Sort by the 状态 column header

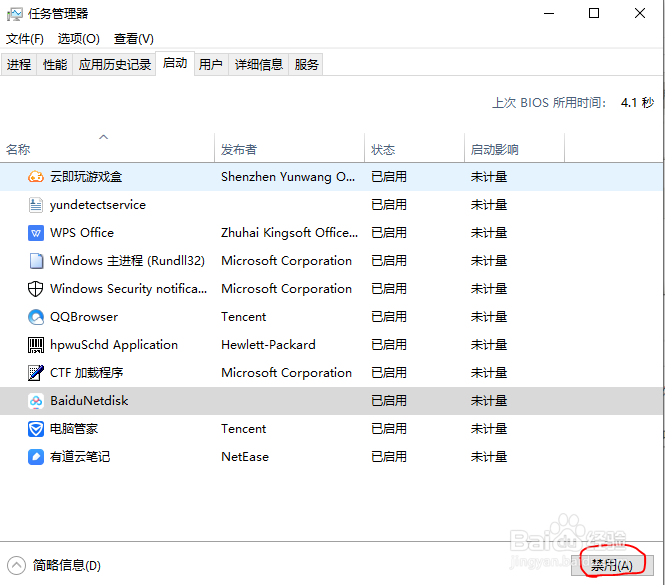(414, 148)
